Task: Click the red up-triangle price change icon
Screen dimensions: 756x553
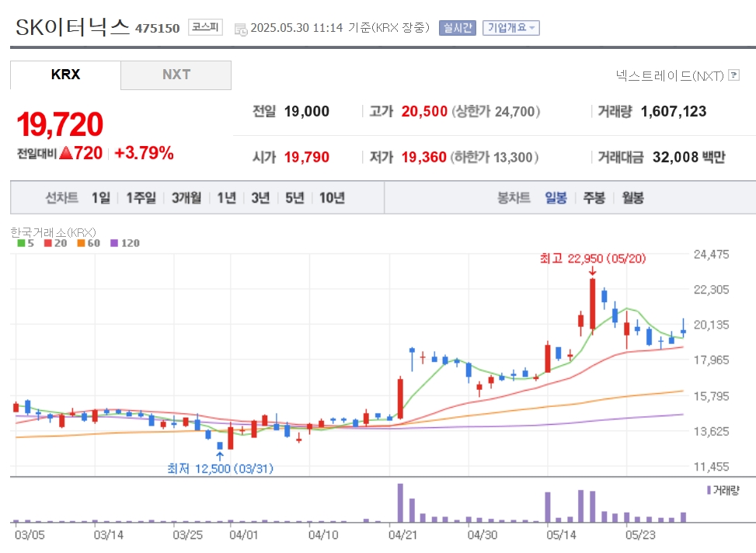Action: (66, 154)
